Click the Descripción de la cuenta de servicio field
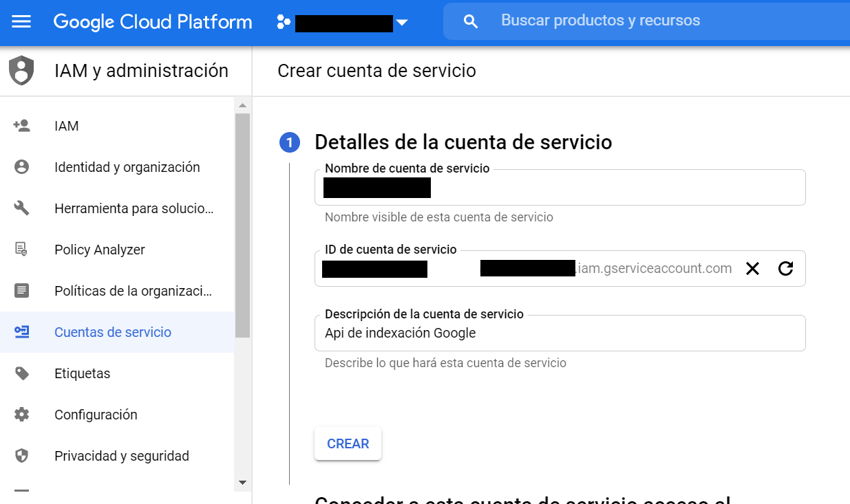This screenshot has height=504, width=850. [x=560, y=333]
